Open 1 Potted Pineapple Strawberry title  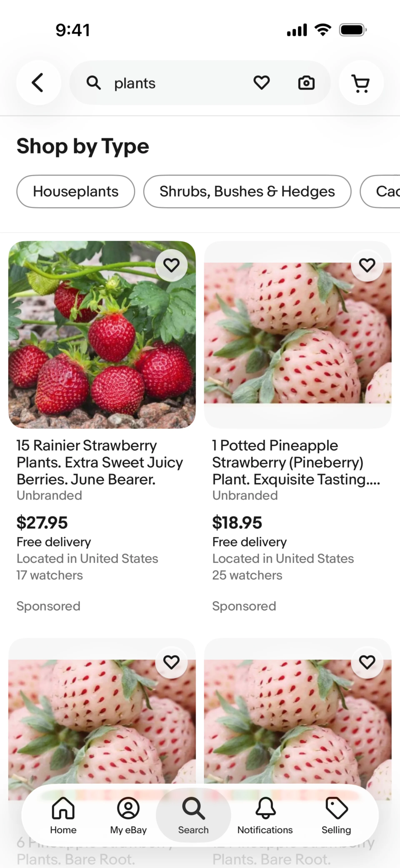click(x=296, y=462)
